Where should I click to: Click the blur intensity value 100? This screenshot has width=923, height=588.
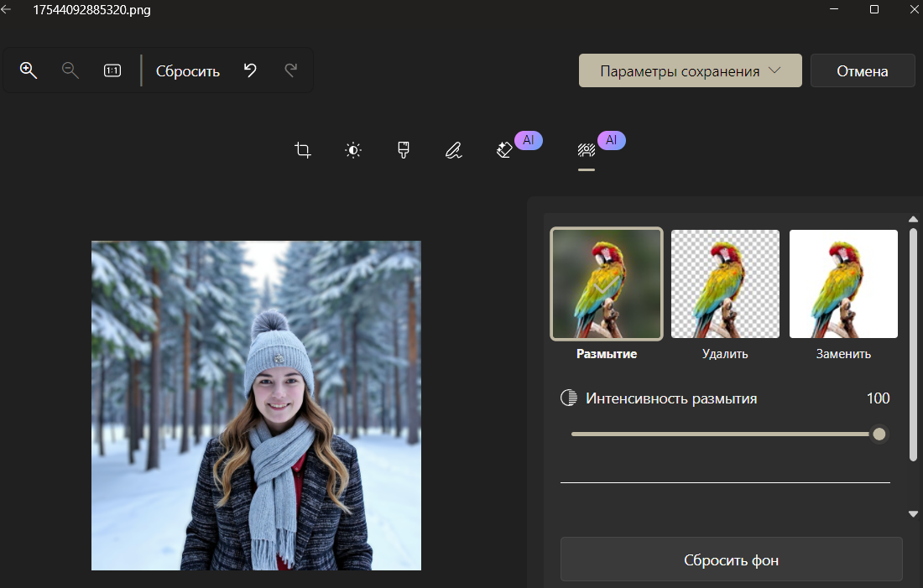click(878, 398)
